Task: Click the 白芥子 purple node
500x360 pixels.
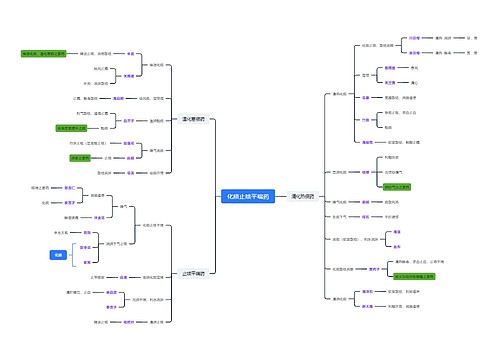Action: point(129,121)
